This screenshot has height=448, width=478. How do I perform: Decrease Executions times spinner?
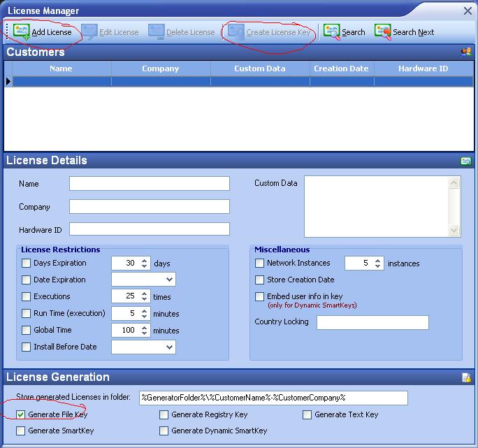(x=145, y=299)
